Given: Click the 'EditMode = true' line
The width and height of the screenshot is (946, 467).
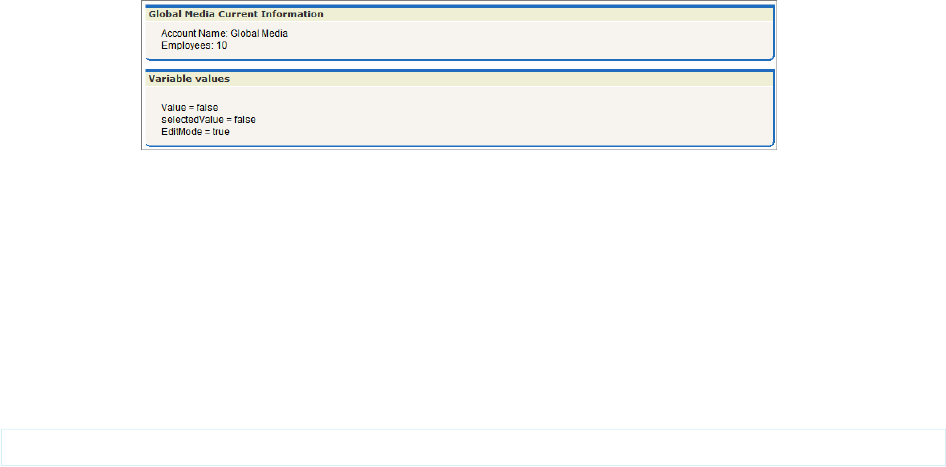Looking at the screenshot, I should pyautogui.click(x=195, y=131).
